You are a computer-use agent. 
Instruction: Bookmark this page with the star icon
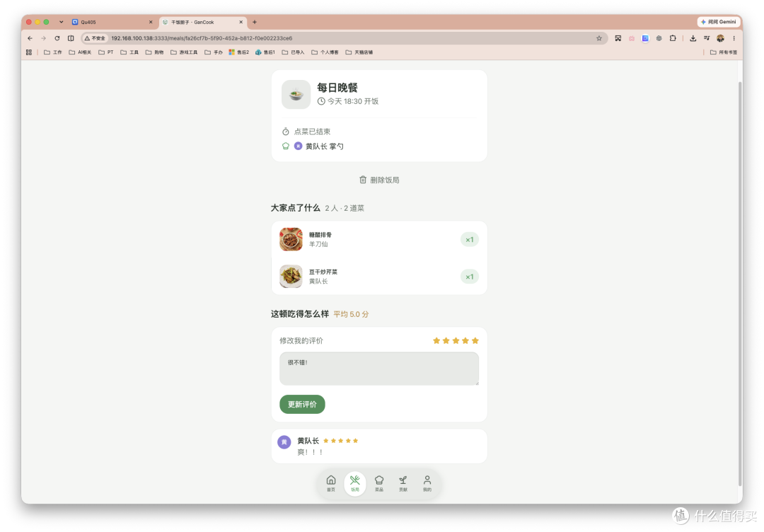point(599,38)
